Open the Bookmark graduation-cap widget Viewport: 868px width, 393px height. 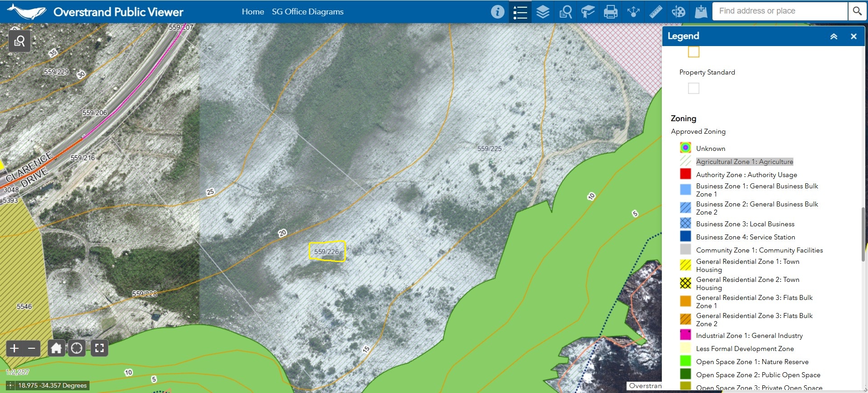click(588, 12)
